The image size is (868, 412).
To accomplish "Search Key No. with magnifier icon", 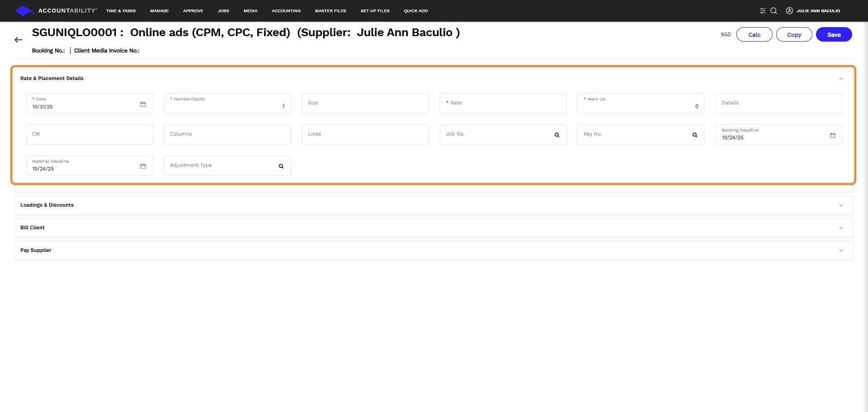I will click(695, 135).
